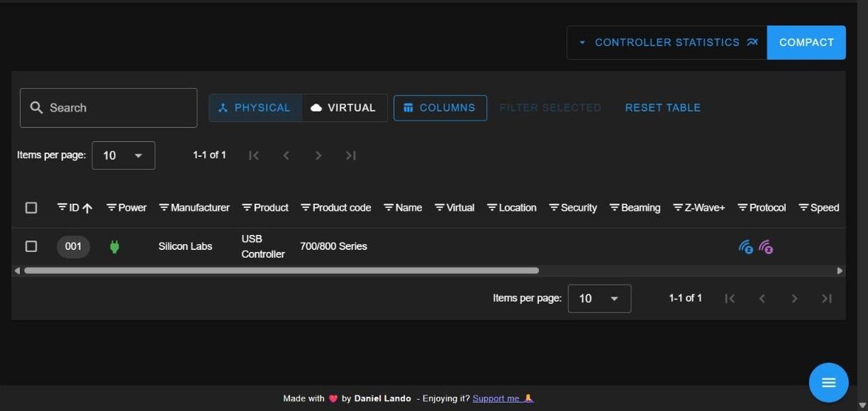Image resolution: width=868 pixels, height=411 pixels.
Task: Open the Name column filter icon
Action: pos(389,208)
